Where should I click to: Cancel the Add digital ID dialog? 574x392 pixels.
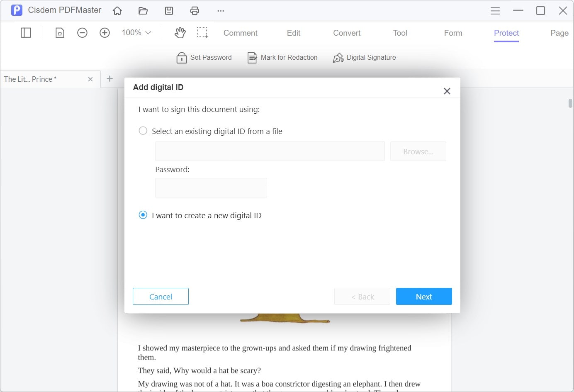tap(161, 296)
